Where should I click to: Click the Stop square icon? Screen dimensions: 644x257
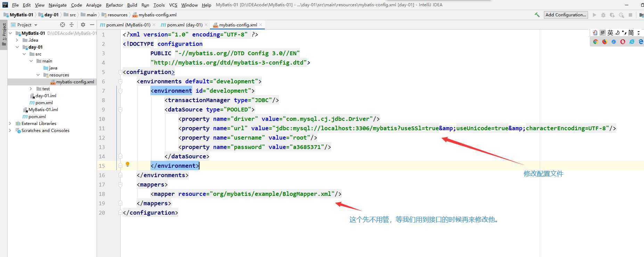630,15
